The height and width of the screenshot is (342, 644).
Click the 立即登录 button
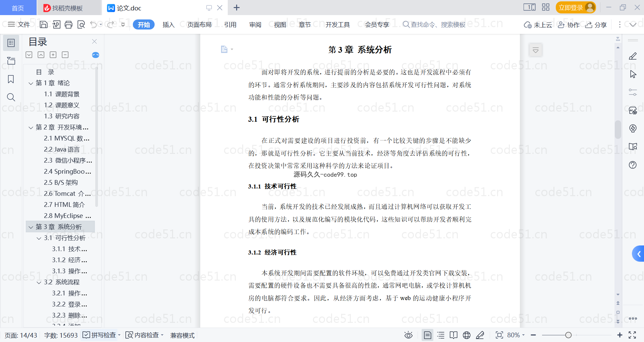tap(576, 7)
